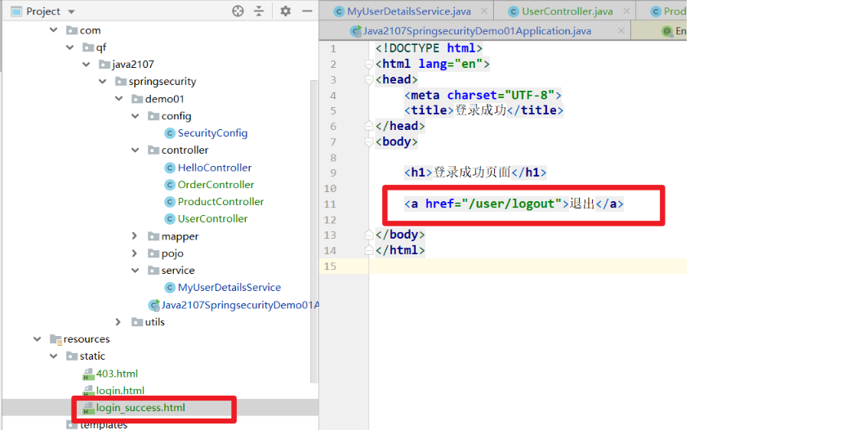Hide the Project panel with minimize icon

(x=307, y=11)
